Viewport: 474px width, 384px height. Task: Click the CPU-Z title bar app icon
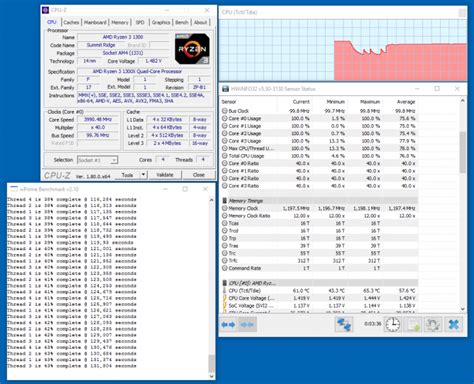click(46, 10)
